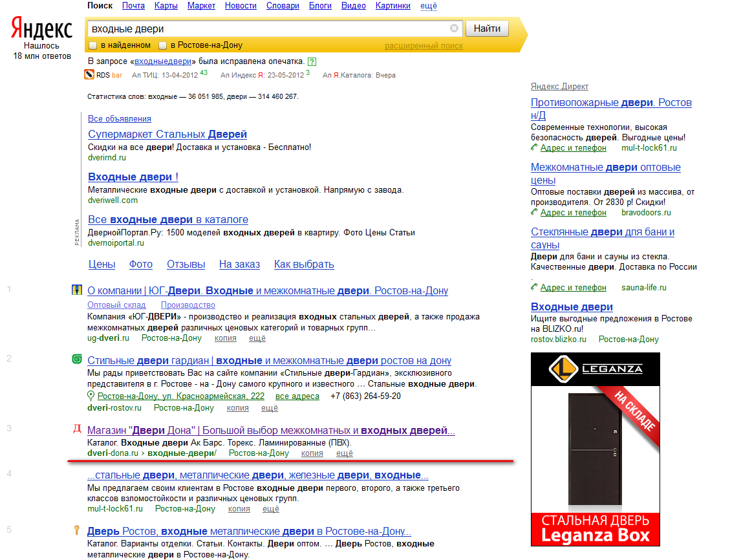The height and width of the screenshot is (560, 730).
Task: Open the 'Все объявления' link
Action: point(120,119)
